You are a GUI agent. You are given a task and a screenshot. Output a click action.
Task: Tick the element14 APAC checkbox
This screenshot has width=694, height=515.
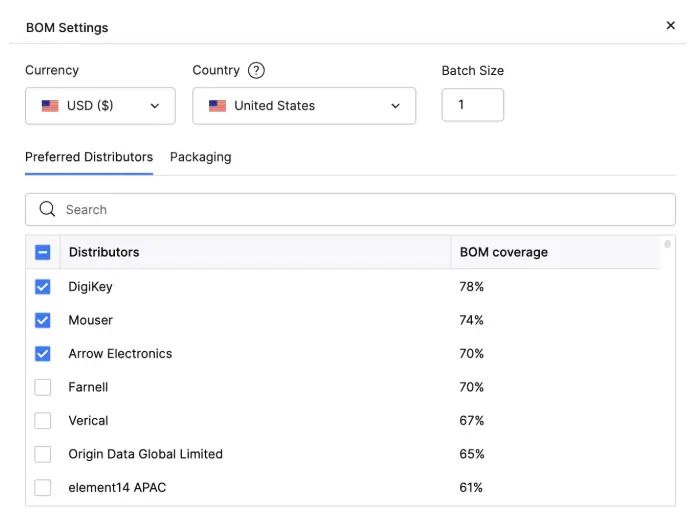42,488
